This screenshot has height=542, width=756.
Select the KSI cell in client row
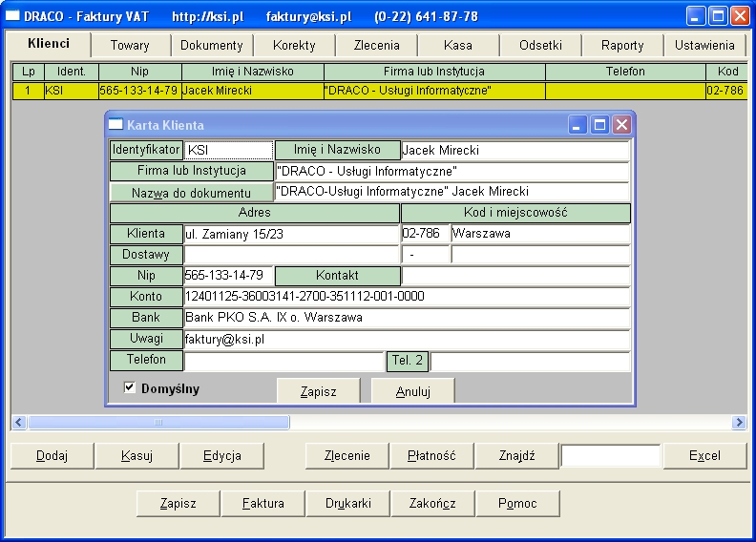[72, 91]
